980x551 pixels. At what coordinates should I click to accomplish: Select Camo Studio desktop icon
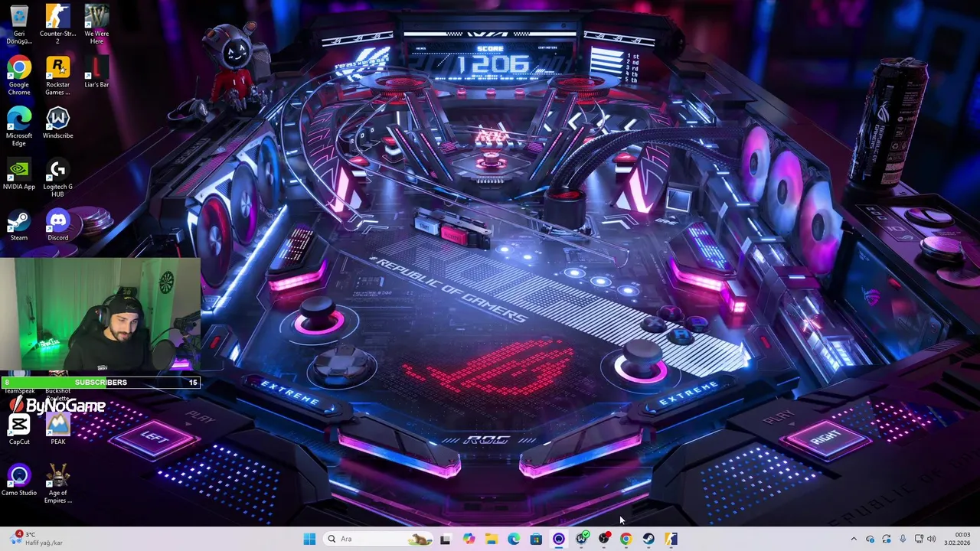click(19, 481)
